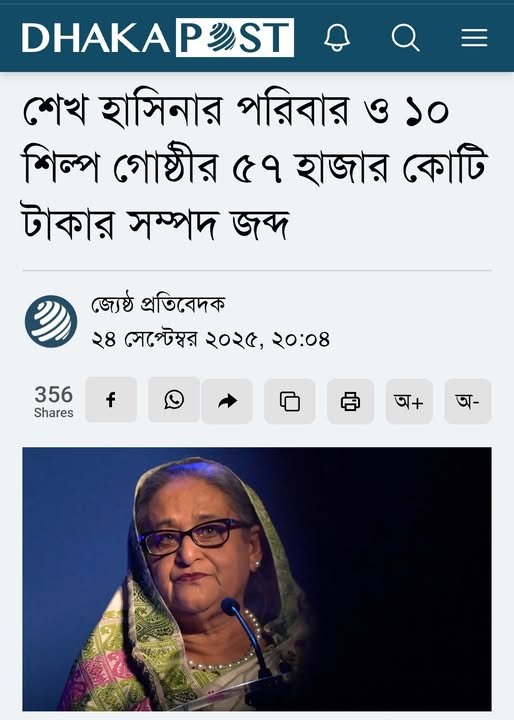Share the article via WhatsApp
The image size is (514, 720).
click(174, 400)
